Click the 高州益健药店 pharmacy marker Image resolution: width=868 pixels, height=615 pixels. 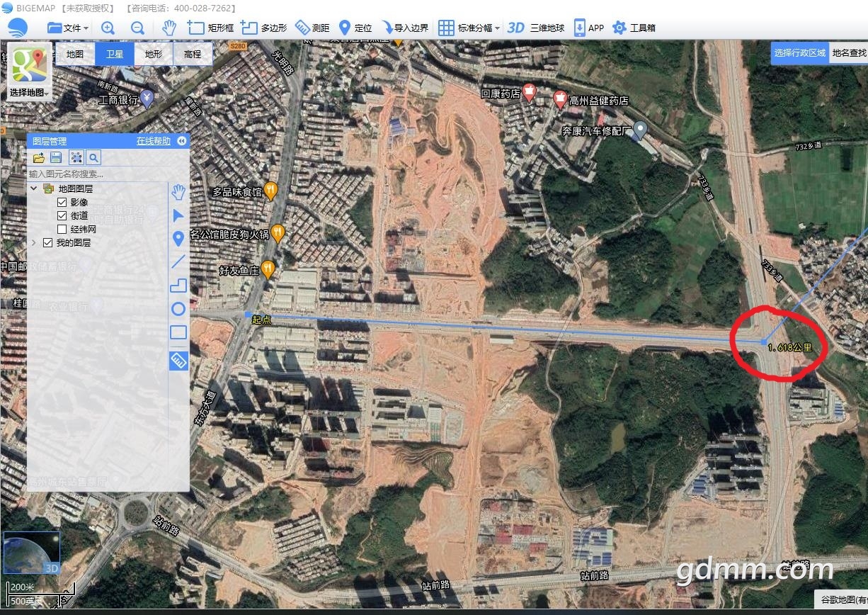(x=560, y=99)
